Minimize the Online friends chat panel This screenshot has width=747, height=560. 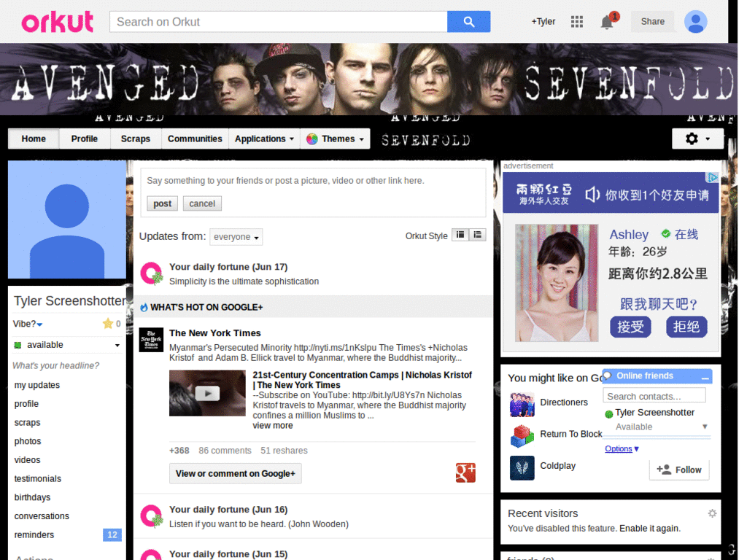pyautogui.click(x=705, y=377)
